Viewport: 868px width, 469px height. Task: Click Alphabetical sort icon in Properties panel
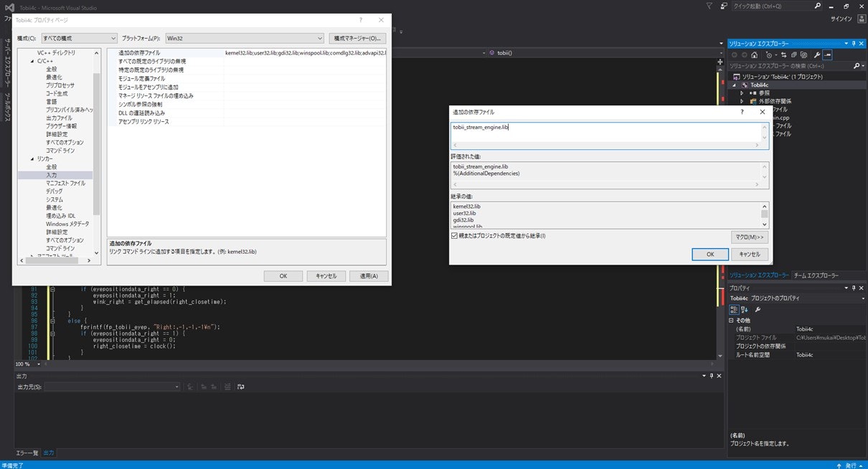tap(744, 309)
